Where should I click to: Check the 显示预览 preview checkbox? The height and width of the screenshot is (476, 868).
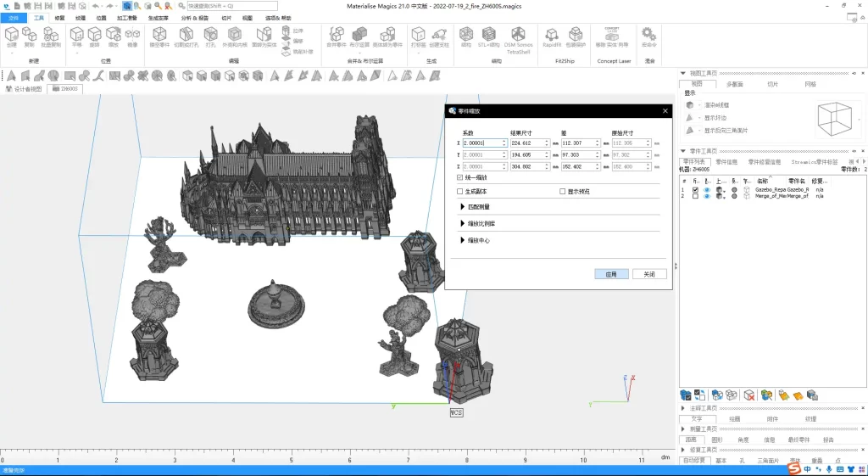coord(562,192)
